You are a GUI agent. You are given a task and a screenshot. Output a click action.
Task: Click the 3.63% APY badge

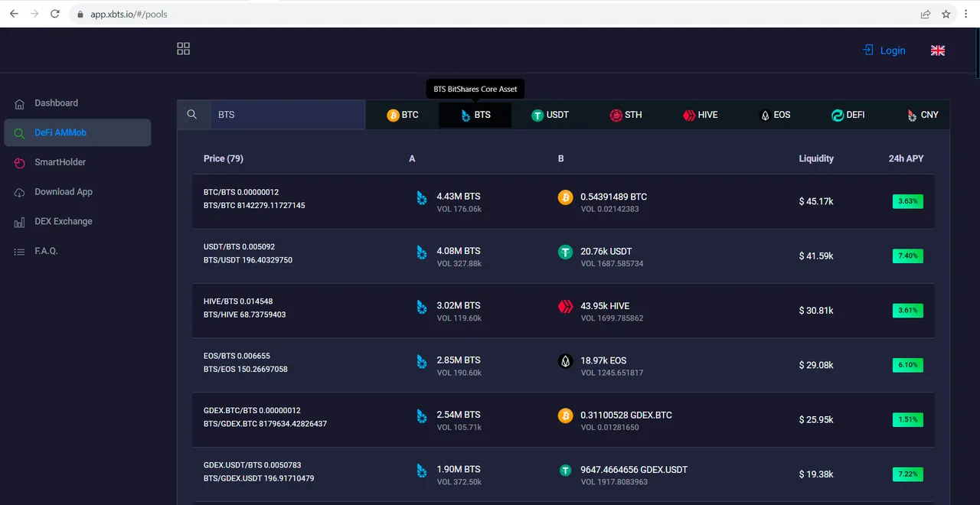[908, 201]
